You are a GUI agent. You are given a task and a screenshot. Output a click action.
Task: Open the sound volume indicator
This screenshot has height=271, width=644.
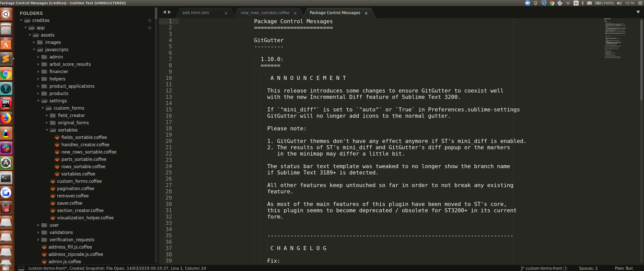619,3
